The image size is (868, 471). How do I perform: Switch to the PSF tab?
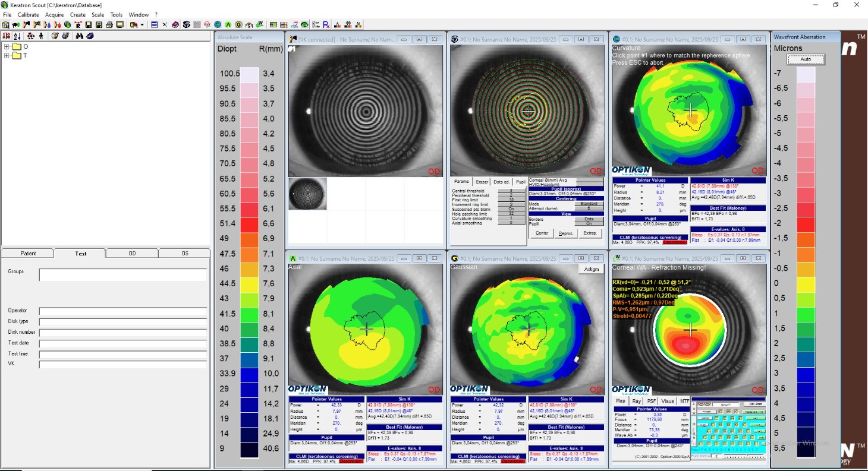(652, 401)
